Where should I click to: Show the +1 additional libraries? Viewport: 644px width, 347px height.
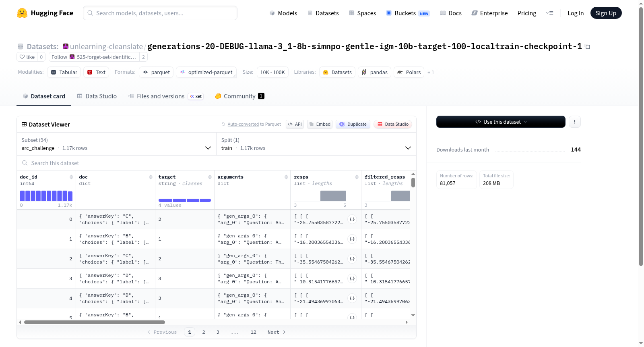[431, 73]
